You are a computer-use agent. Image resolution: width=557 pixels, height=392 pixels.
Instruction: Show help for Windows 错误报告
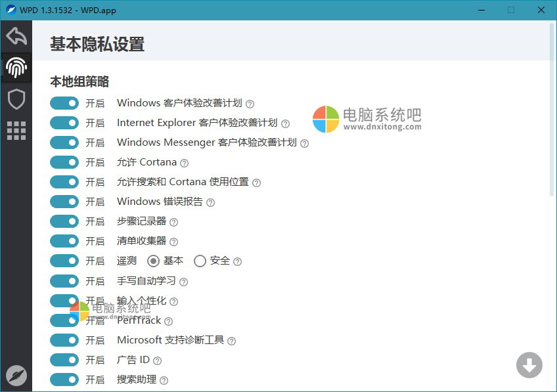pos(211,203)
